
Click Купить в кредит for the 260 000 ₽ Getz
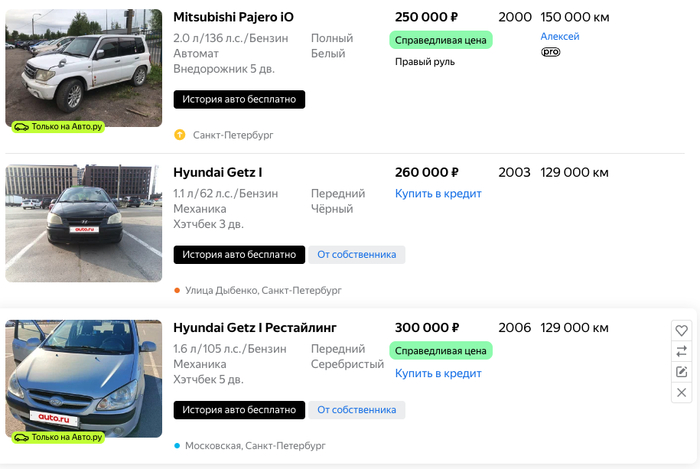(x=438, y=194)
